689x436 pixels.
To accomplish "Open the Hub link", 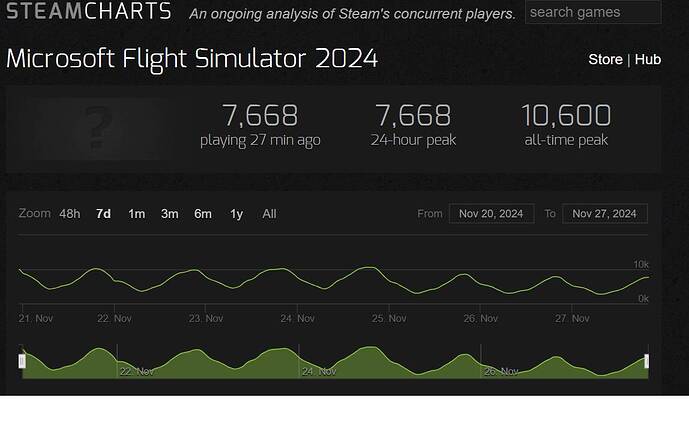I will pos(648,59).
